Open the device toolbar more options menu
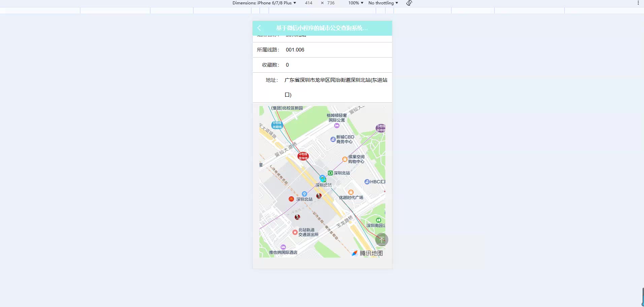Viewport: 644px width, 307px height. pos(638,3)
